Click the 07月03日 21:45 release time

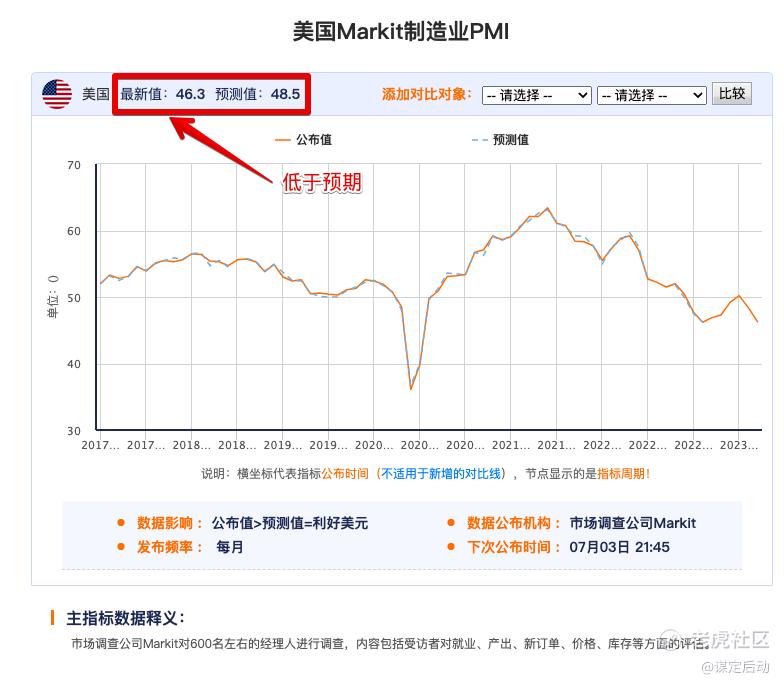(x=619, y=547)
